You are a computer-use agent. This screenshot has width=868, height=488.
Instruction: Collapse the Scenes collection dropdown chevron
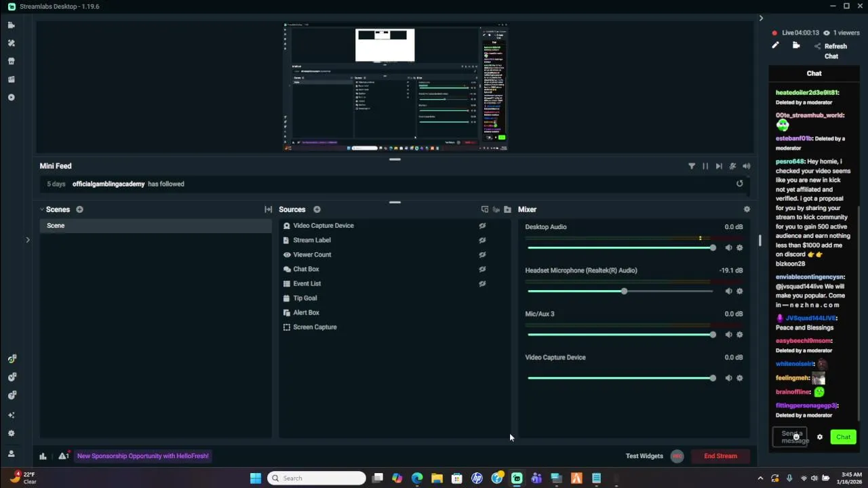point(41,209)
